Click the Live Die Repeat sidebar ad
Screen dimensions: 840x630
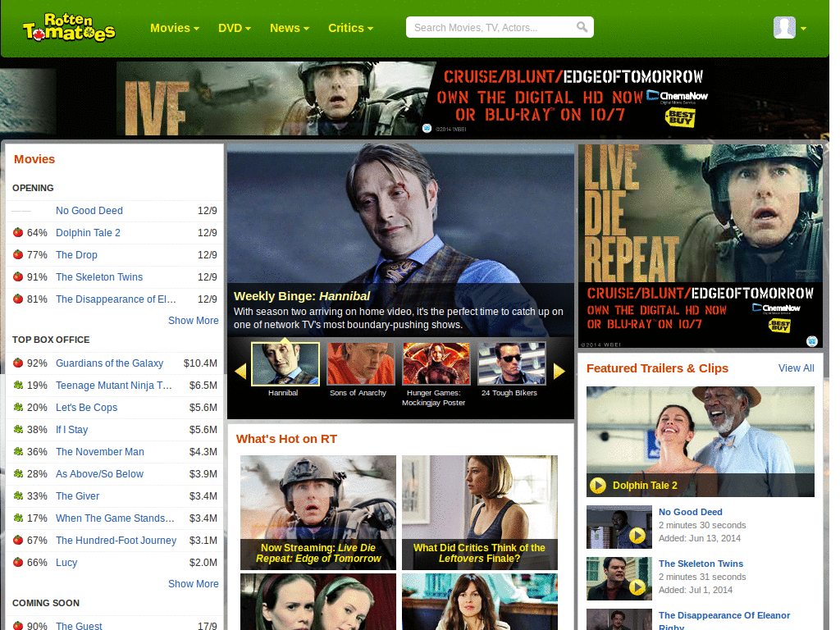click(x=701, y=246)
